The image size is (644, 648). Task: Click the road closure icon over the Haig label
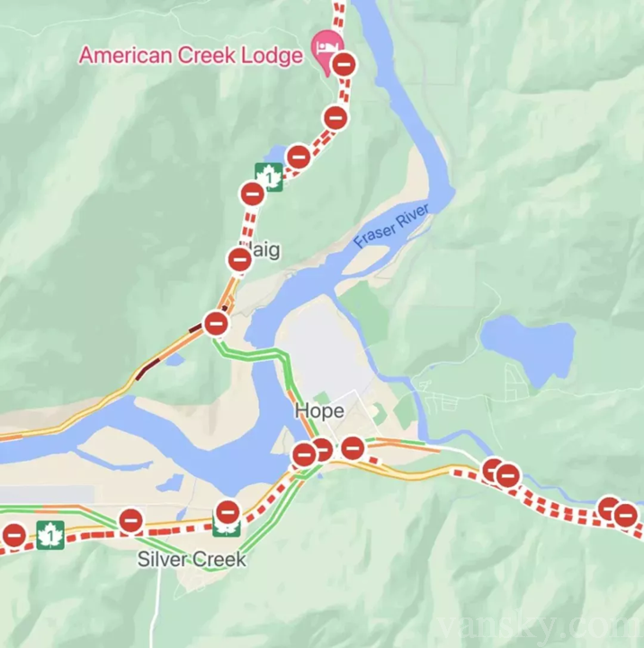[239, 259]
